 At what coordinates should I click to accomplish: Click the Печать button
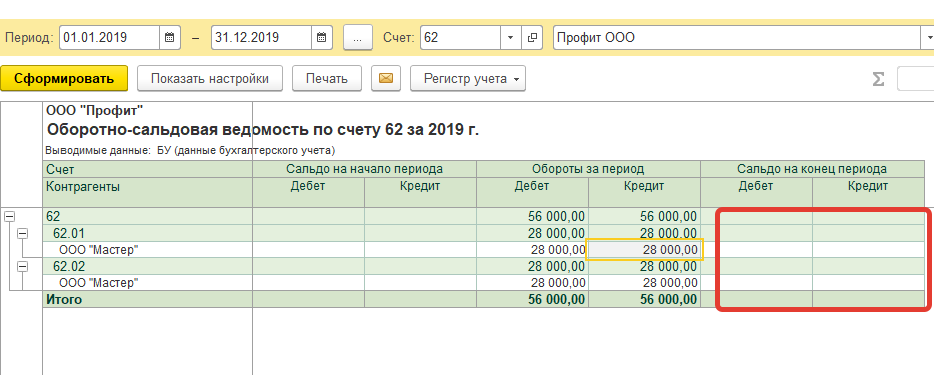pos(326,79)
